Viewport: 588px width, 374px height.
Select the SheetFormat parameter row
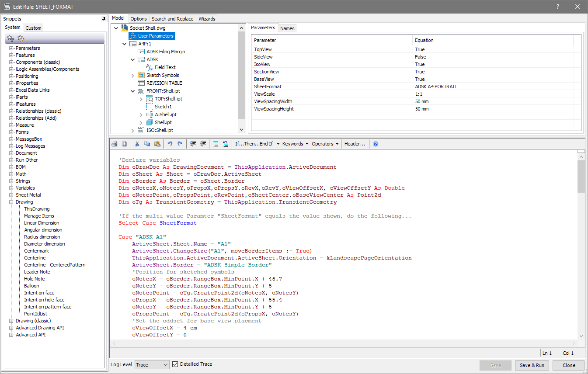(x=268, y=87)
